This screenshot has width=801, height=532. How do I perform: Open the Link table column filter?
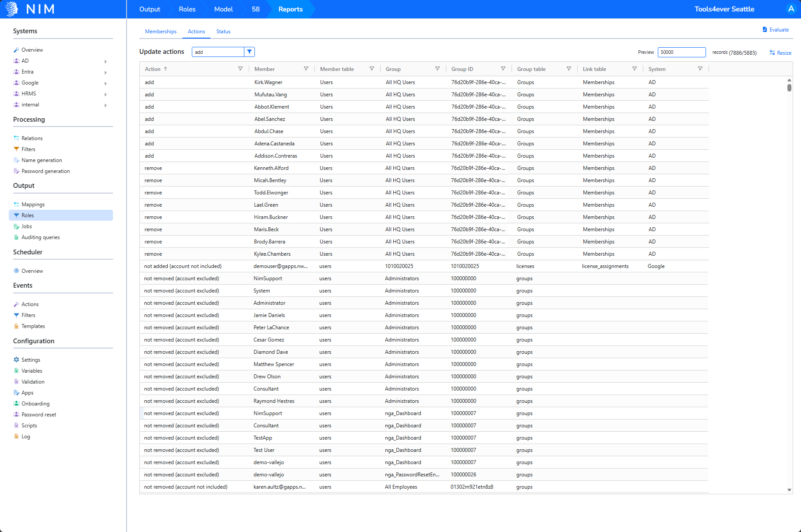(x=635, y=69)
